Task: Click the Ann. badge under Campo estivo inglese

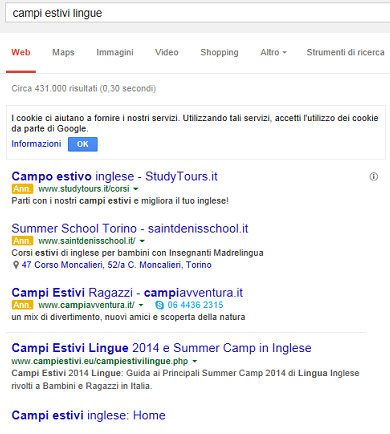Action: [22, 189]
